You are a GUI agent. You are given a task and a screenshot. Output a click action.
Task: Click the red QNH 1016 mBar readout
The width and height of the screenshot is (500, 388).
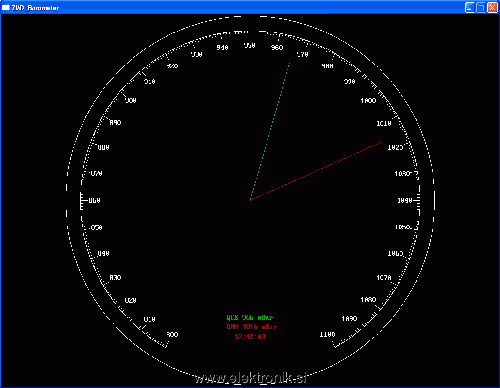(252, 327)
